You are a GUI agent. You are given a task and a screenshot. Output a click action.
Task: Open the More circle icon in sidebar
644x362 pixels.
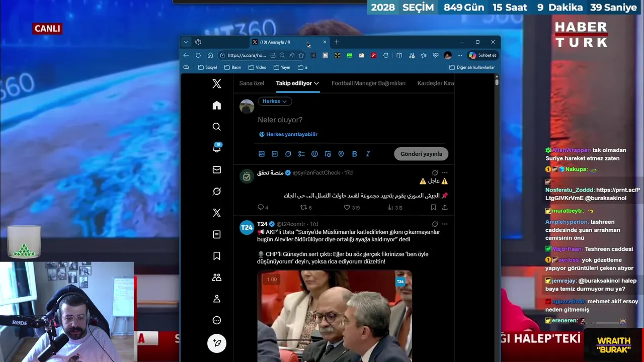[x=217, y=320]
